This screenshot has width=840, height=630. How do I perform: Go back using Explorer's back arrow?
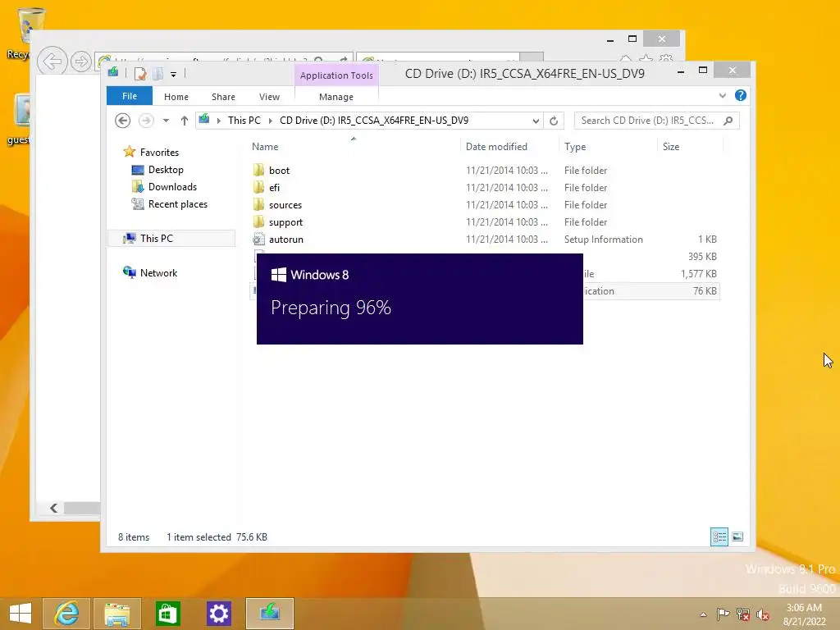coord(123,121)
